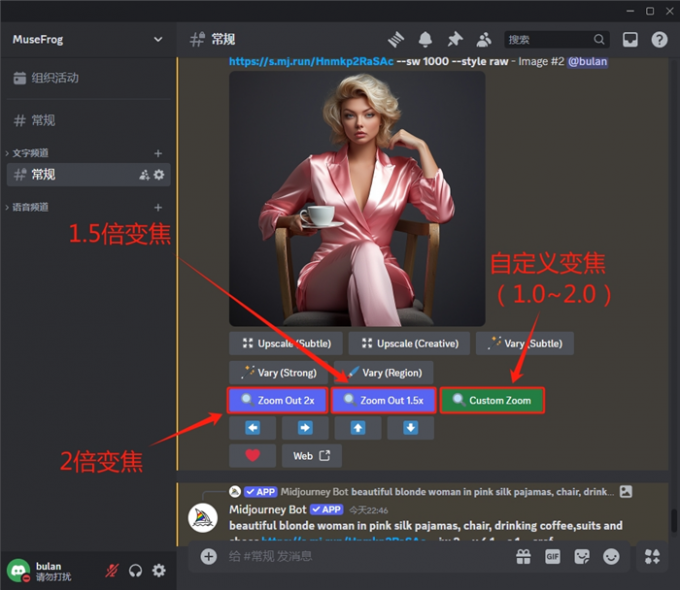Viewport: 680px width, 590px height.
Task: Click the Midjourney Bot avatar
Action: [x=203, y=518]
